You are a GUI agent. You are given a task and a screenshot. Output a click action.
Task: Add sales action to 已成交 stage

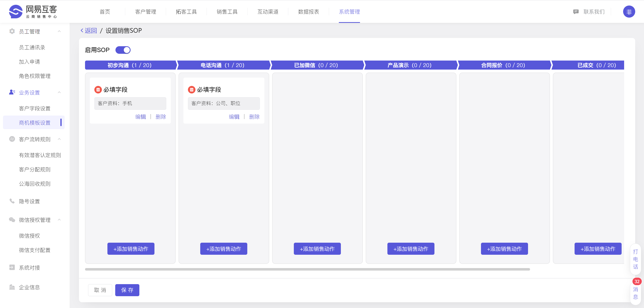tap(598, 249)
